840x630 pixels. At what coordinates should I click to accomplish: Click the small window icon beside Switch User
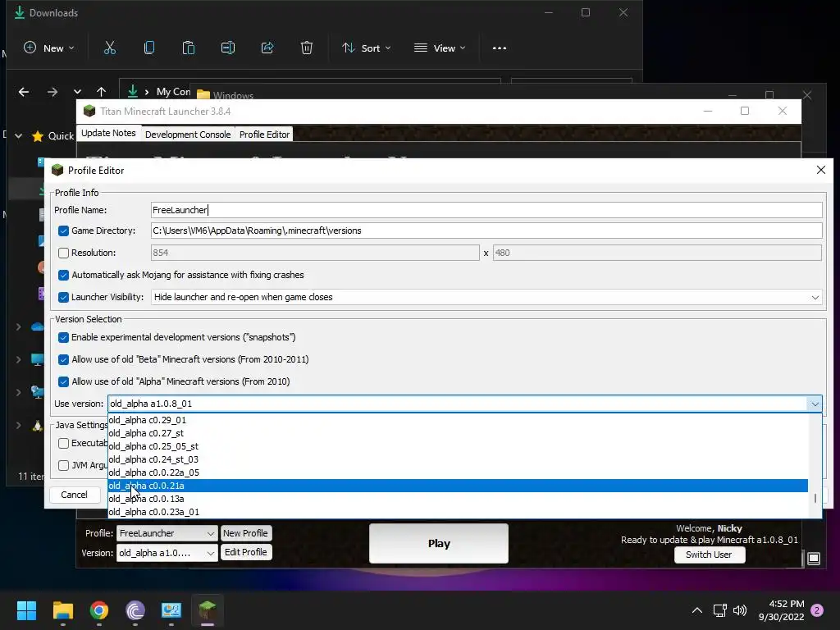click(813, 558)
